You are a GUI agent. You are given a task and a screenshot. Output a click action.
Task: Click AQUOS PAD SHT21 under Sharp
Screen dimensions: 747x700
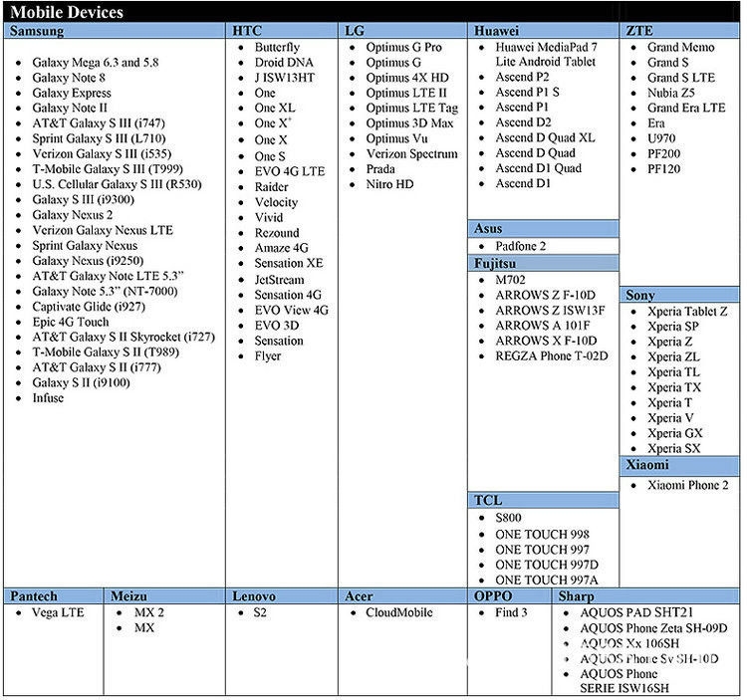[636, 612]
